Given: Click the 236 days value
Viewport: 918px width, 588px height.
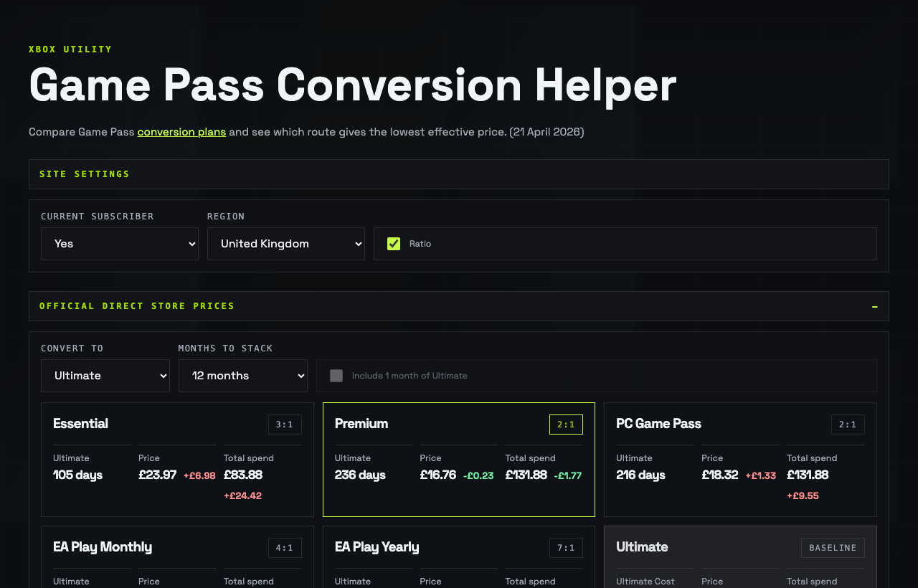Looking at the screenshot, I should (x=360, y=475).
